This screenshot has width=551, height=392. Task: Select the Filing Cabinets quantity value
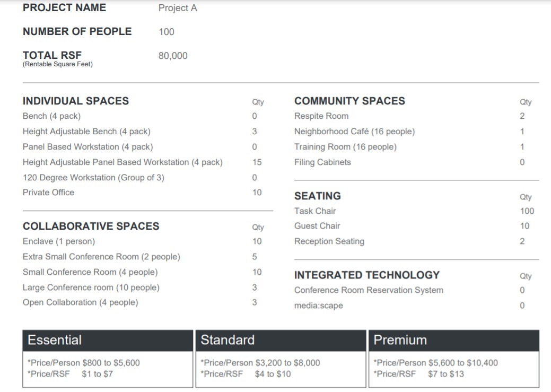coord(522,162)
